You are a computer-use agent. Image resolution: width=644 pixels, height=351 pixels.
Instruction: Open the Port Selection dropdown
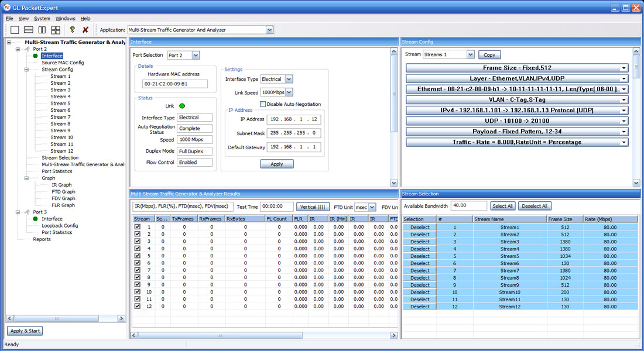196,56
